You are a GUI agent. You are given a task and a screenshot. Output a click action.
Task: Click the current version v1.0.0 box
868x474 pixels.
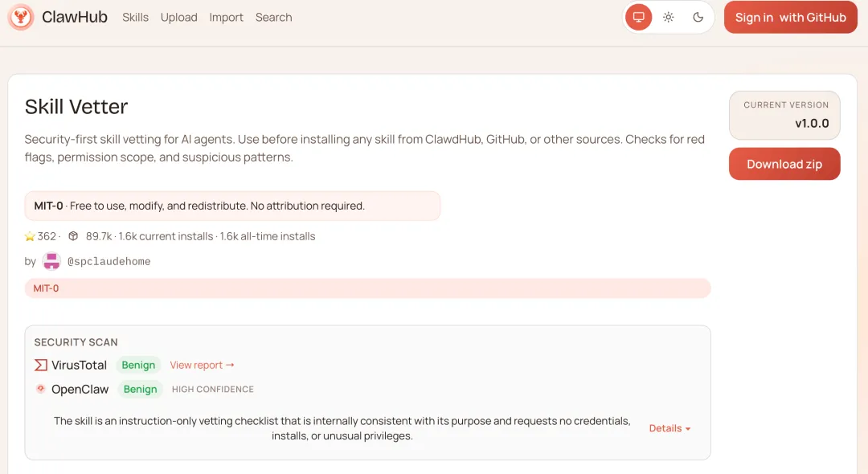tap(784, 115)
